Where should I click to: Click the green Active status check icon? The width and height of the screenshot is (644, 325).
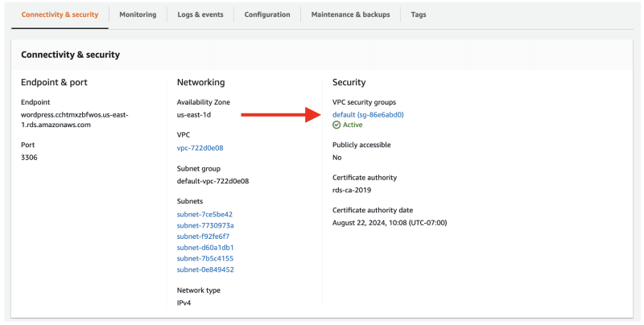click(336, 125)
